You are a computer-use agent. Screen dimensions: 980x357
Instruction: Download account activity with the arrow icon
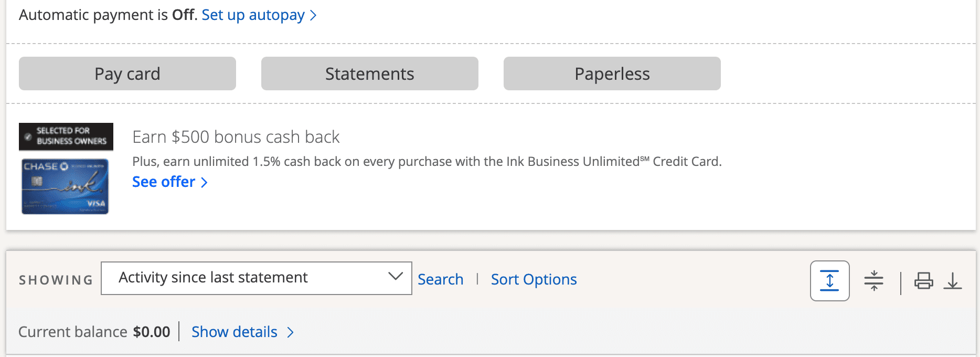(x=952, y=280)
